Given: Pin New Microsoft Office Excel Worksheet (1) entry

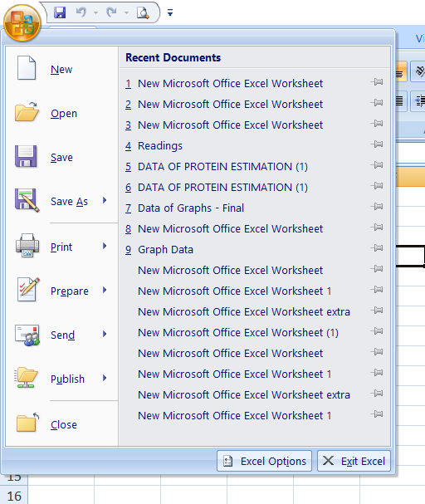Looking at the screenshot, I should click(x=377, y=331).
